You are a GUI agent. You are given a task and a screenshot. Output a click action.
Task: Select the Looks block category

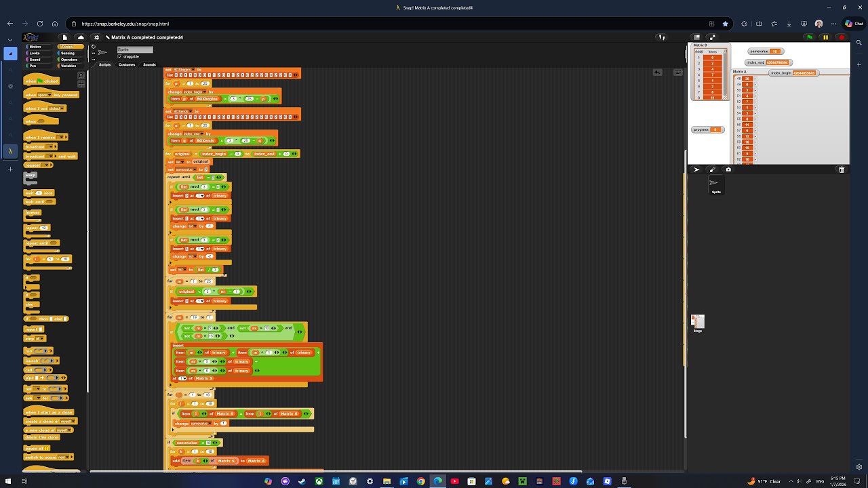(39, 53)
